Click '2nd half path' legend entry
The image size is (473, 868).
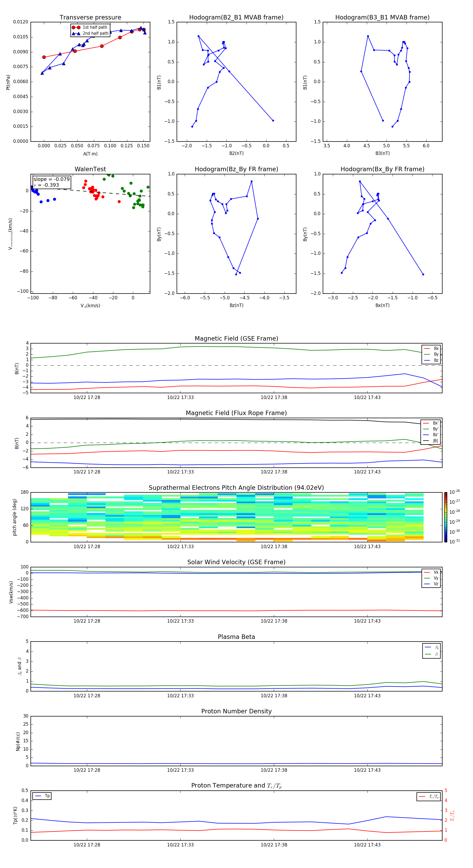(90, 33)
